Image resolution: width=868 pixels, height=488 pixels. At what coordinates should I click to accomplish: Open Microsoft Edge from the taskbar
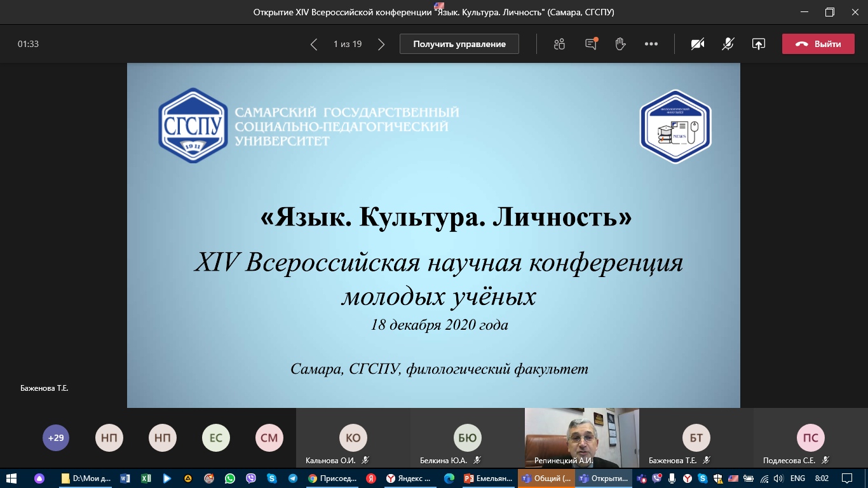tap(449, 478)
